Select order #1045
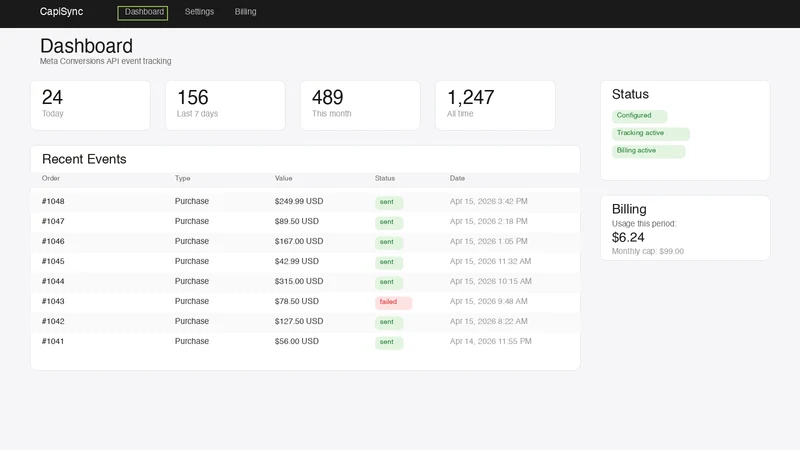The image size is (800, 450). coord(53,261)
